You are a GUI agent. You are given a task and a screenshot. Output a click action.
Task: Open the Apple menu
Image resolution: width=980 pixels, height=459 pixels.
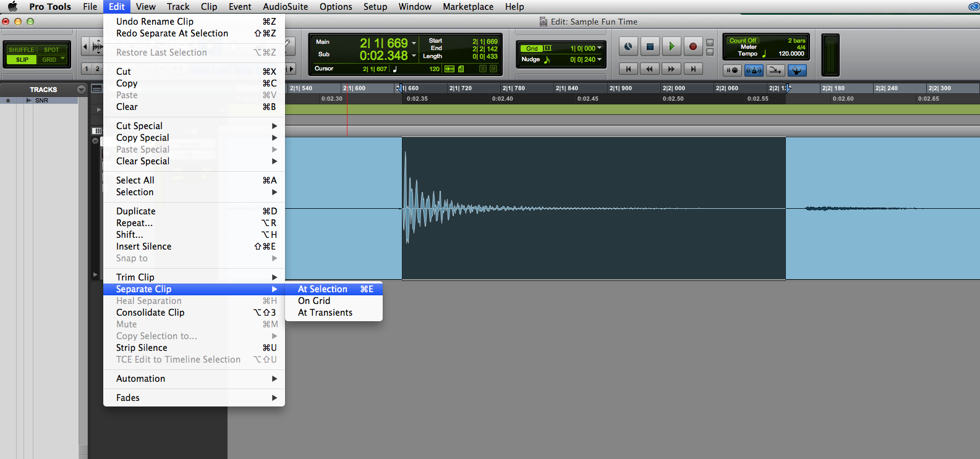(x=12, y=7)
